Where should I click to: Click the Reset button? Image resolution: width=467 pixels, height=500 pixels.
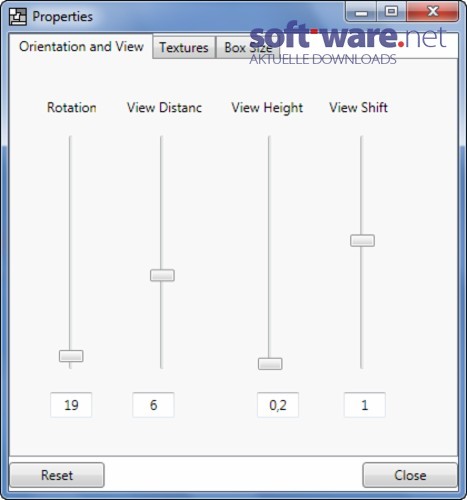(57, 475)
